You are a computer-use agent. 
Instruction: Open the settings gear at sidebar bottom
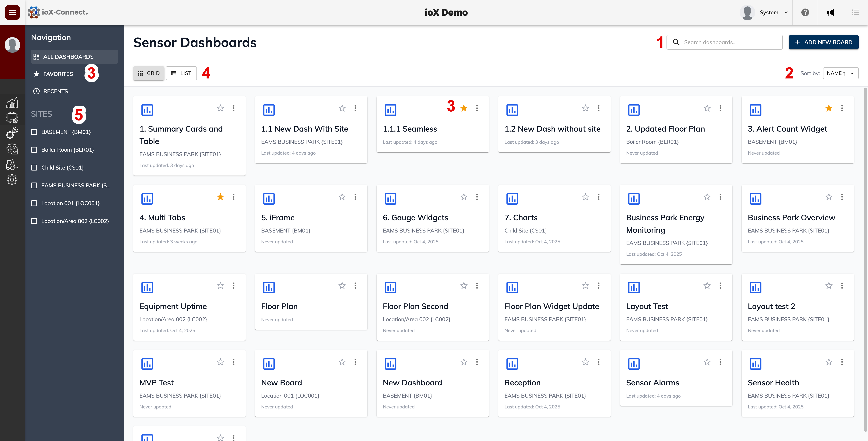[12, 179]
